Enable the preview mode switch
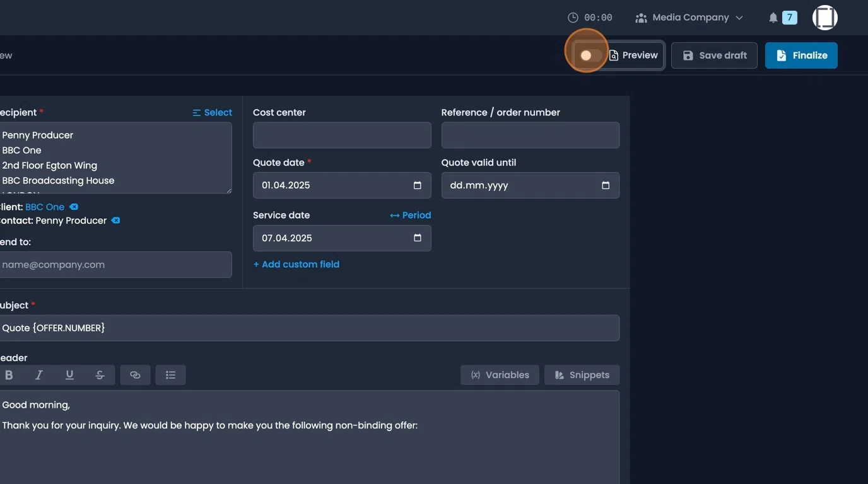The height and width of the screenshot is (484, 868). (587, 55)
